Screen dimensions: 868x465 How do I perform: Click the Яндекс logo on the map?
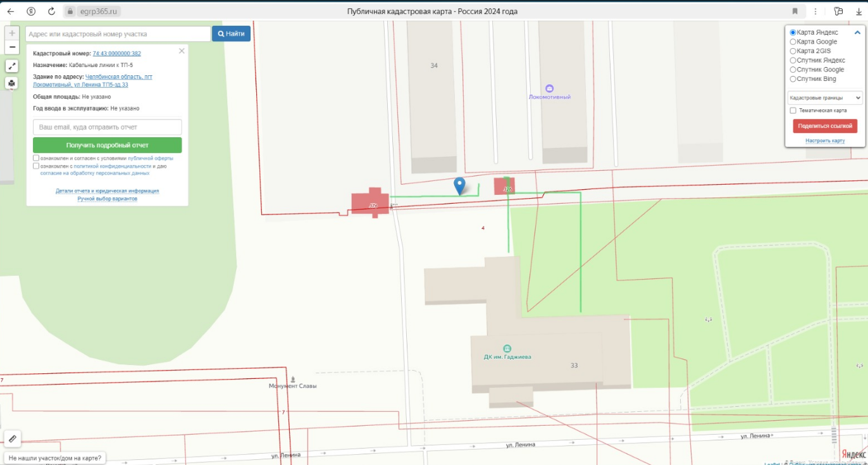pyautogui.click(x=853, y=454)
